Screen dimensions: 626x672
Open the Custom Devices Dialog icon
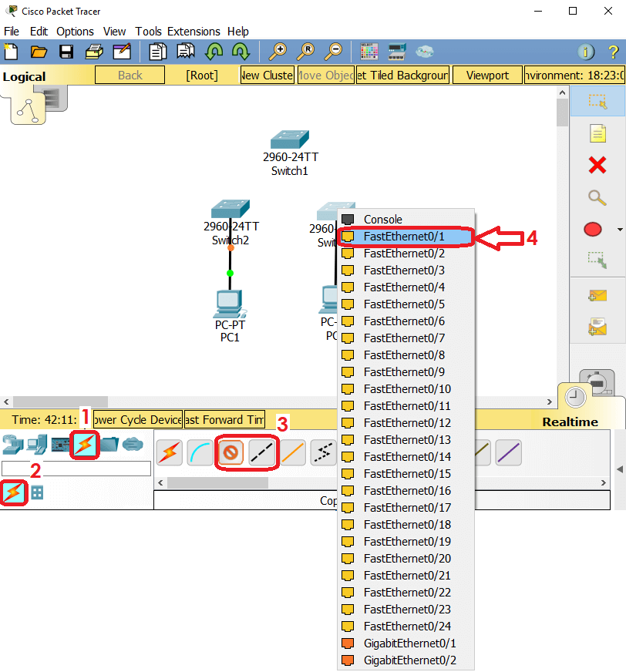(x=397, y=52)
